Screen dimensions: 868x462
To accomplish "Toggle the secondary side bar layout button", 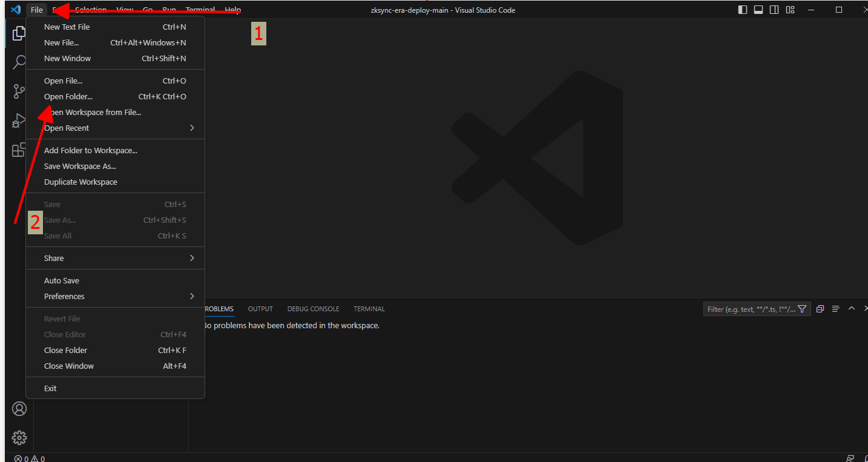I will point(774,10).
